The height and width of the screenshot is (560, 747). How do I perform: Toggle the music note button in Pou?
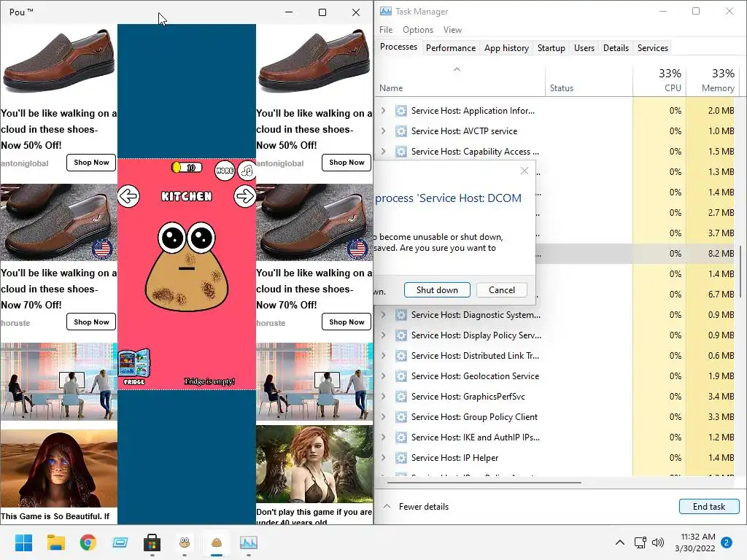(x=247, y=171)
